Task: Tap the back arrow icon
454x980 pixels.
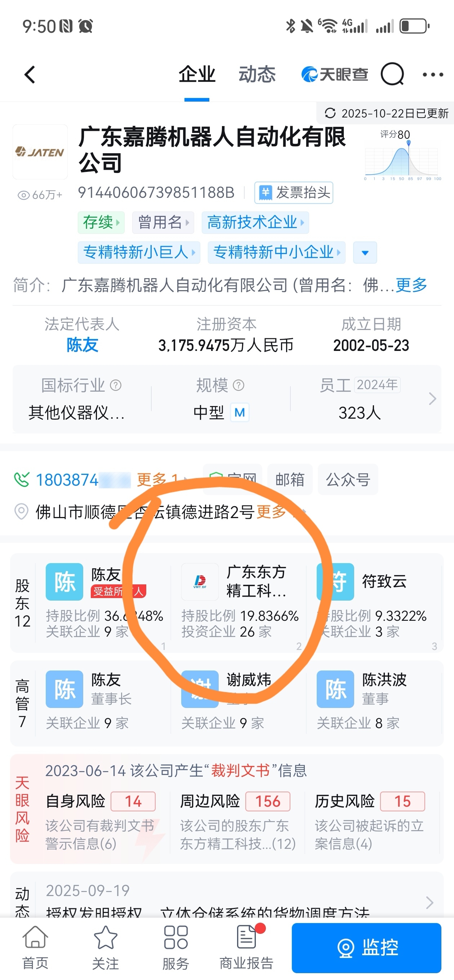Action: click(x=30, y=75)
